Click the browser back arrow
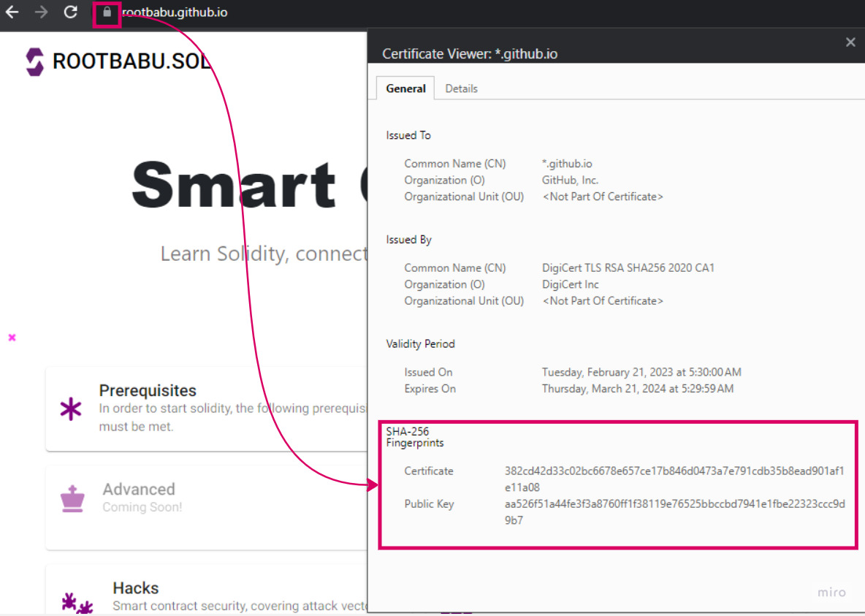Screen dimensions: 865x616 pos(12,12)
